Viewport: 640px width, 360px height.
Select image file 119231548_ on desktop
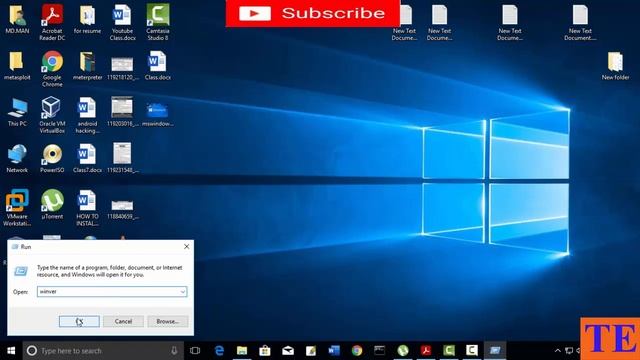click(122, 158)
